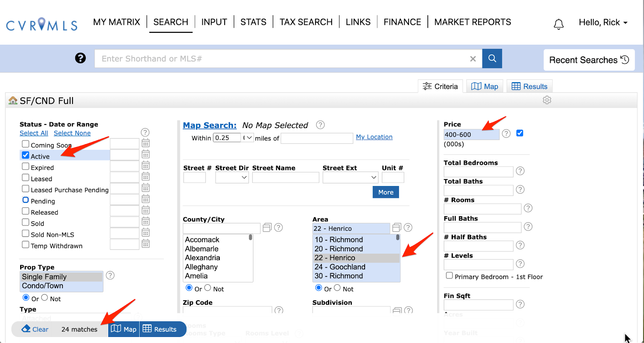Image resolution: width=644 pixels, height=343 pixels.
Task: Open the TAX SEARCH menu
Action: pos(306,22)
